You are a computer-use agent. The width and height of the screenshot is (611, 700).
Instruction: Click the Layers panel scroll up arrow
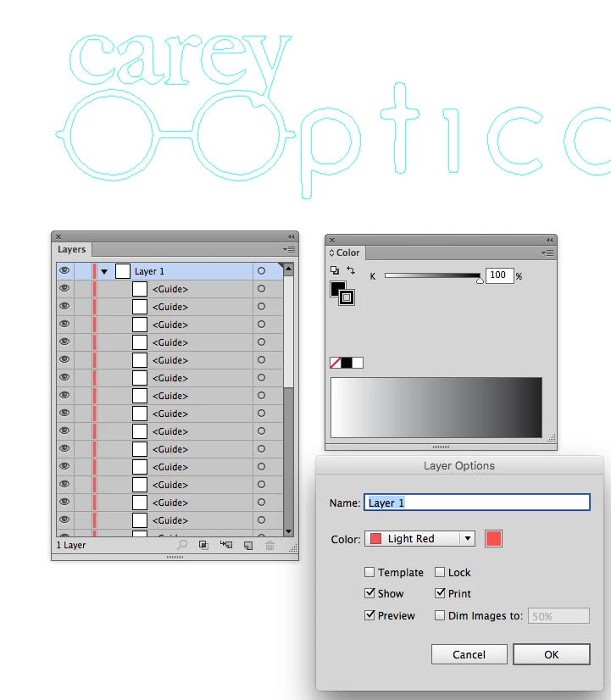point(288,269)
